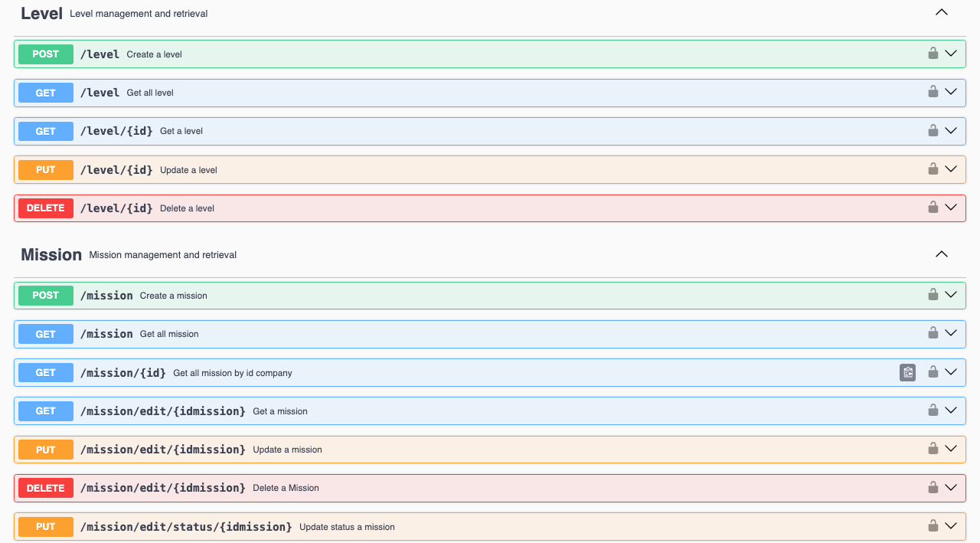The image size is (980, 543).
Task: Click the Mission section heading
Action: click(x=51, y=255)
